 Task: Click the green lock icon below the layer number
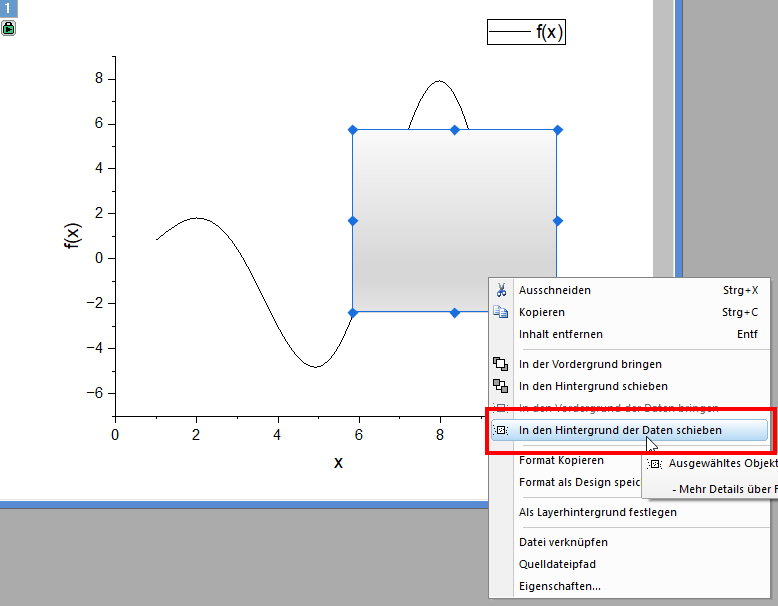click(9, 29)
